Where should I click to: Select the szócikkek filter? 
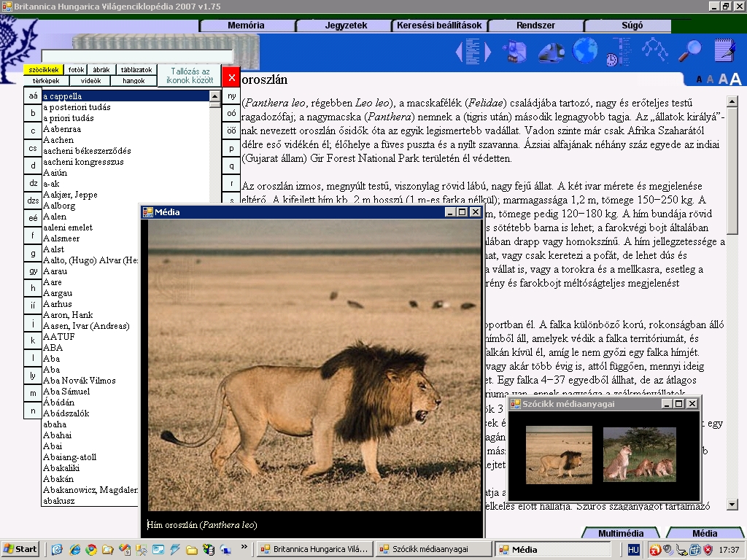[x=43, y=69]
